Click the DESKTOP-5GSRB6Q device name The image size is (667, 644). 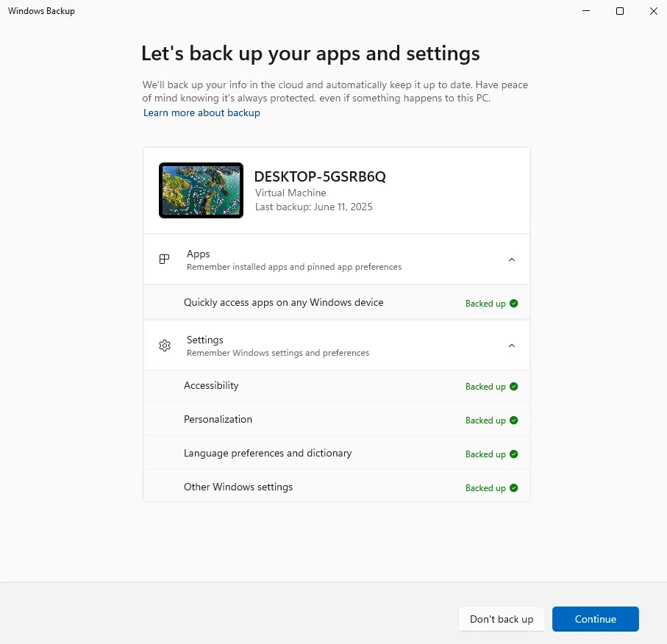click(320, 176)
